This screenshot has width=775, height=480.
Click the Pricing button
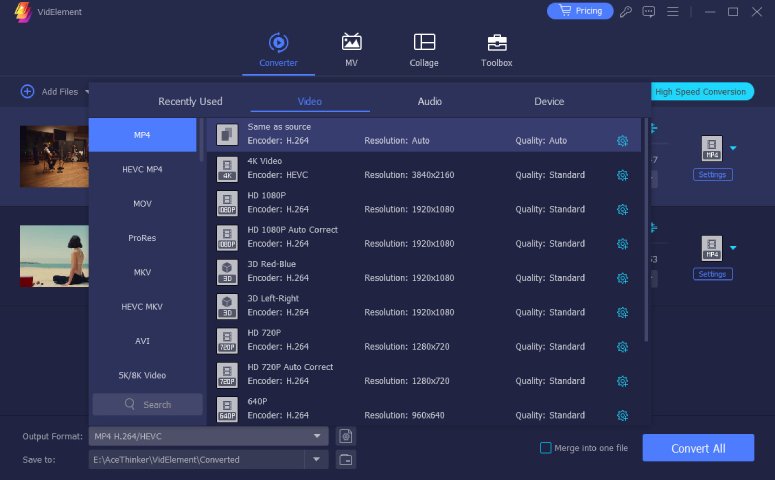[580, 11]
